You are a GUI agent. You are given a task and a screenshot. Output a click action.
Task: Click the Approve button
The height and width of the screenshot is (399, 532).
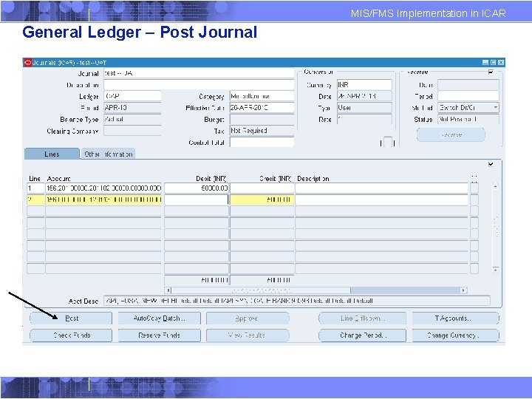click(248, 318)
